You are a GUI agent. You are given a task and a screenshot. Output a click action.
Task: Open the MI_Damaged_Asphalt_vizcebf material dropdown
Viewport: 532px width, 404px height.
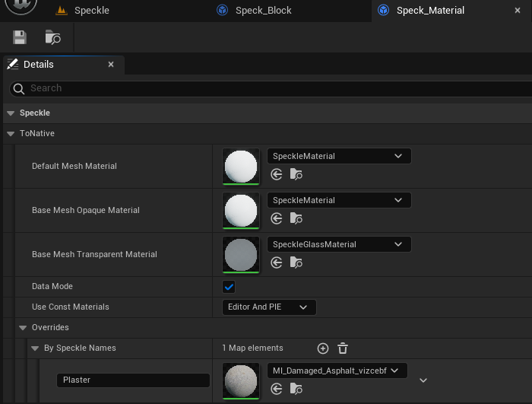click(337, 371)
